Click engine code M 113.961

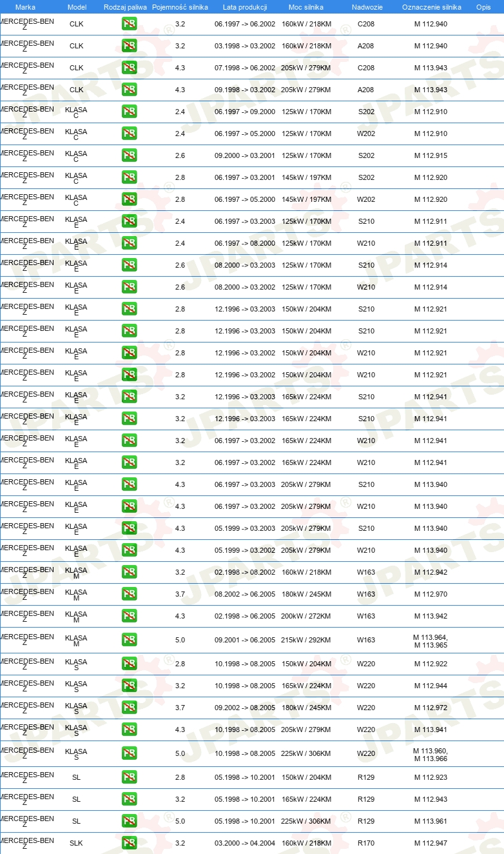click(431, 821)
